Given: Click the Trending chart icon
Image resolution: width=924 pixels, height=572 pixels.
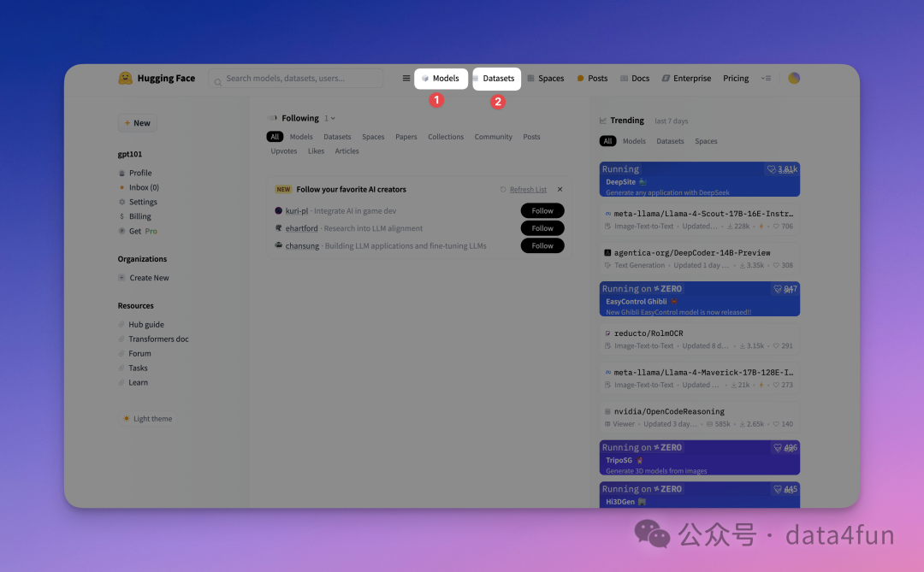Looking at the screenshot, I should 603,121.
